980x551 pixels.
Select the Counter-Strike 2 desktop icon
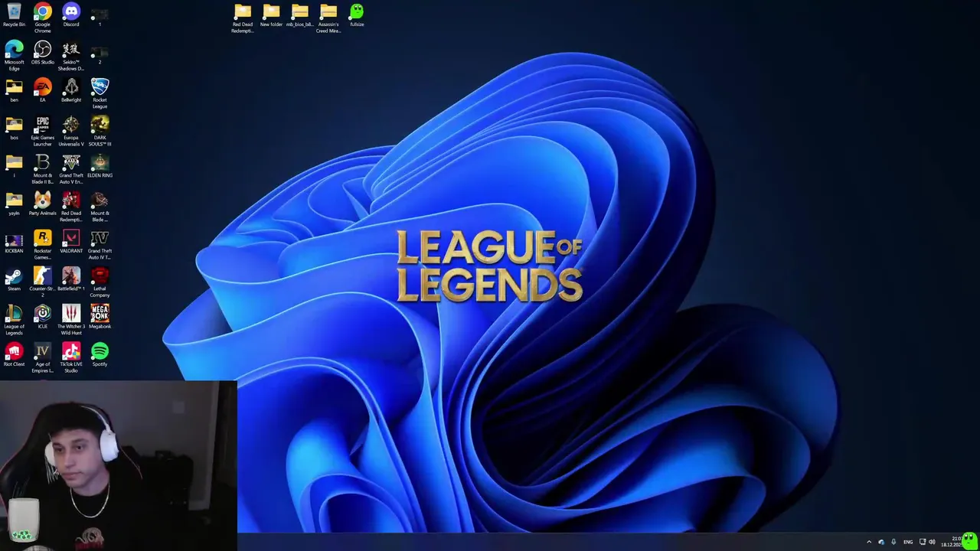click(x=42, y=282)
